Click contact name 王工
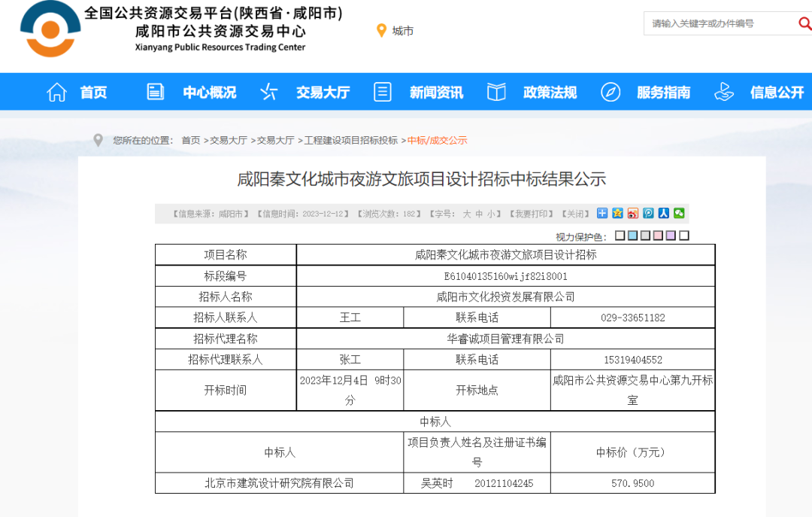The height and width of the screenshot is (517, 812). coord(350,318)
